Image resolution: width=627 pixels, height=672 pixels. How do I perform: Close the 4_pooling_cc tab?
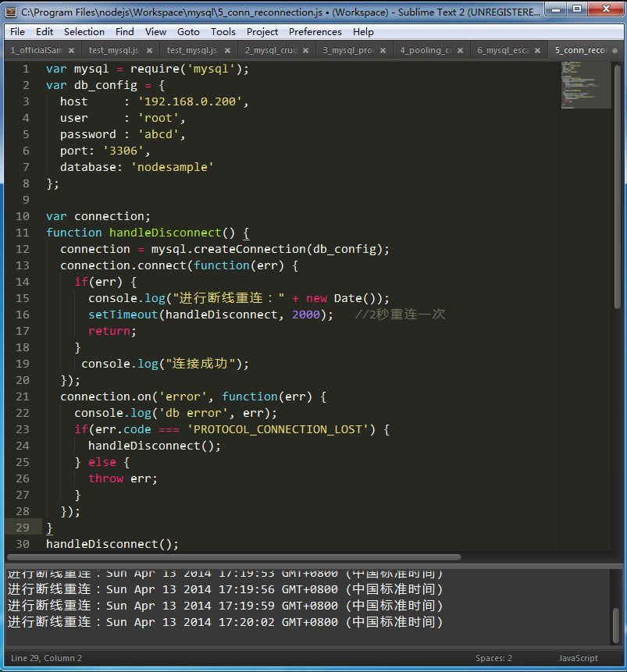point(460,51)
